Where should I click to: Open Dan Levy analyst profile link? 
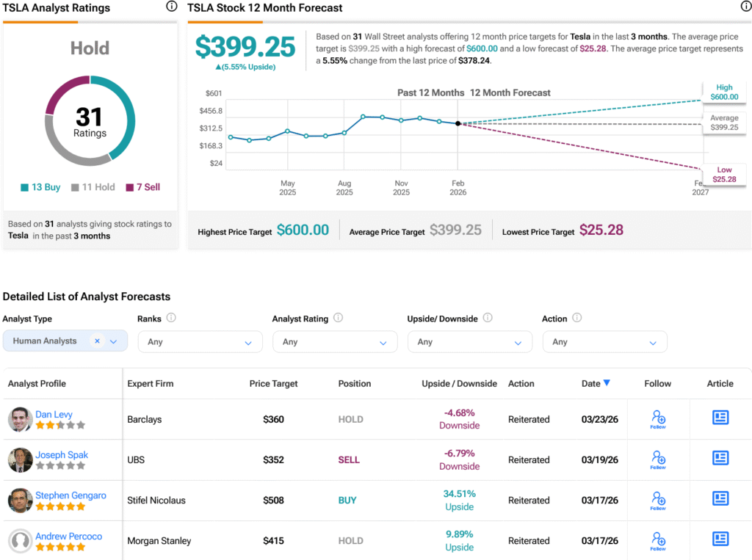click(54, 414)
